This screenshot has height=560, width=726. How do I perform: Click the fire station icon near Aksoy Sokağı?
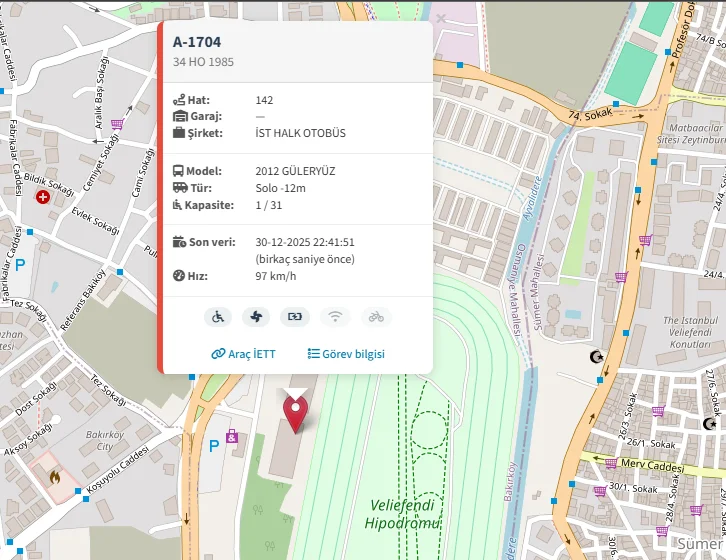click(54, 477)
